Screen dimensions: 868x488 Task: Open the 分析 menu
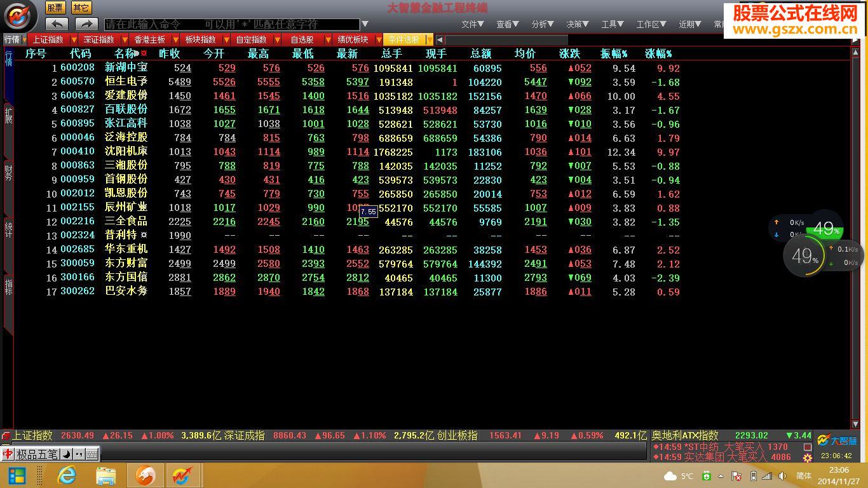(543, 24)
